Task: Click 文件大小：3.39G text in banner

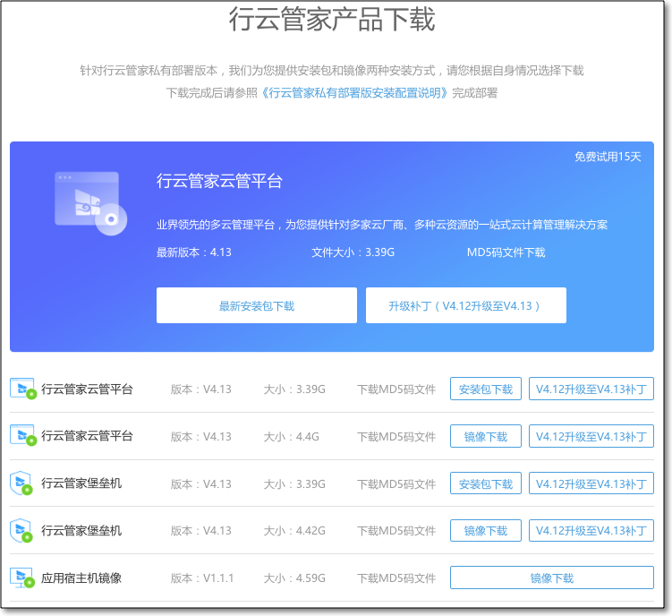Action: pos(353,252)
